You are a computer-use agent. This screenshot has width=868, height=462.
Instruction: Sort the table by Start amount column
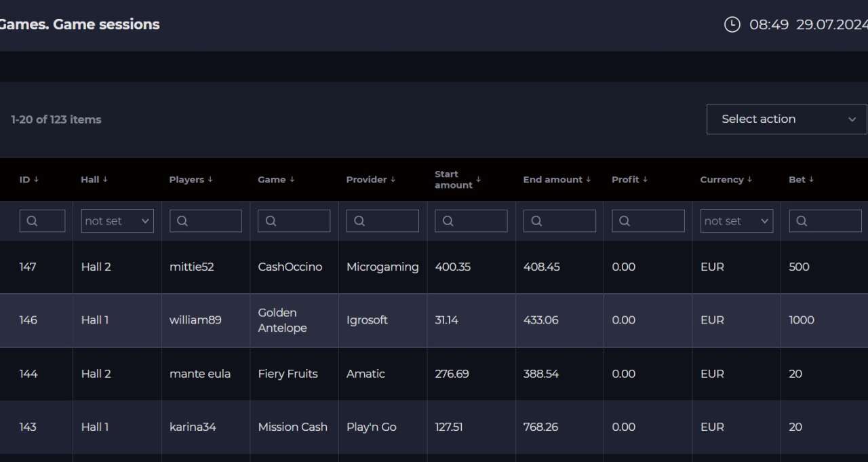(458, 180)
